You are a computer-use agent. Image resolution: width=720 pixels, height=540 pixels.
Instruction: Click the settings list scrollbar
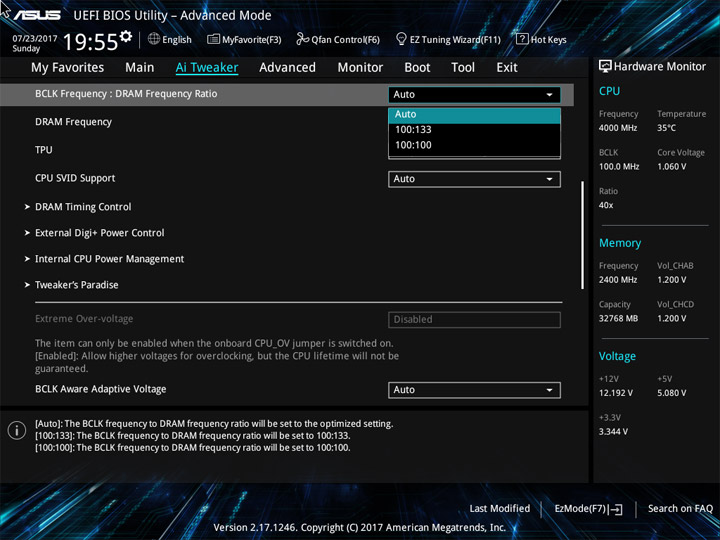pos(582,235)
